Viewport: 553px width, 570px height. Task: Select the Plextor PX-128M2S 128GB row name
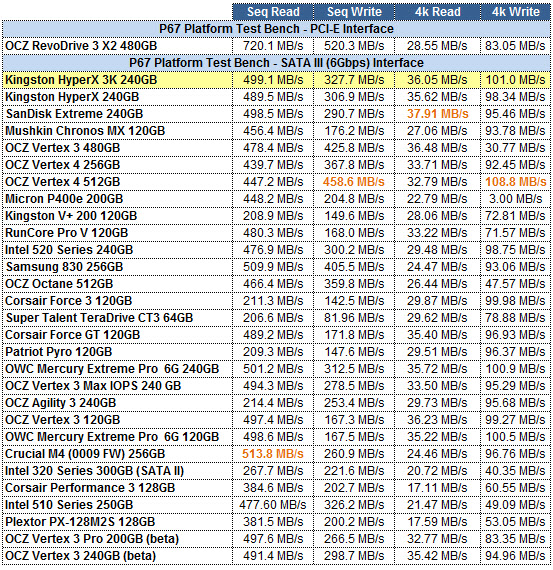pyautogui.click(x=80, y=522)
